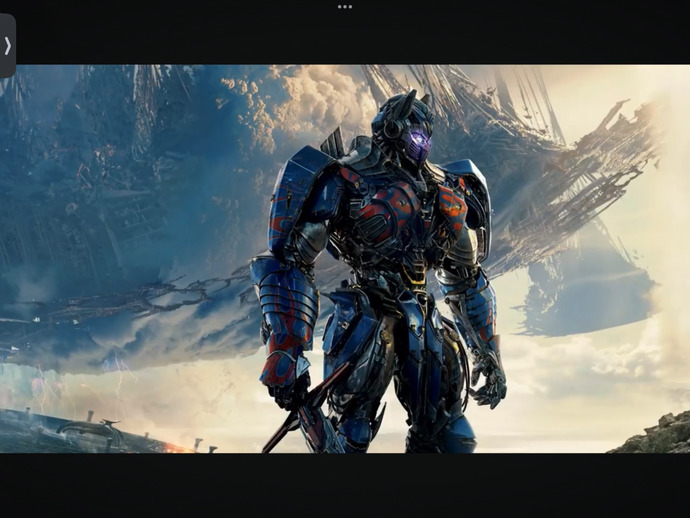Open the three-dot multitasking menu

tap(345, 7)
